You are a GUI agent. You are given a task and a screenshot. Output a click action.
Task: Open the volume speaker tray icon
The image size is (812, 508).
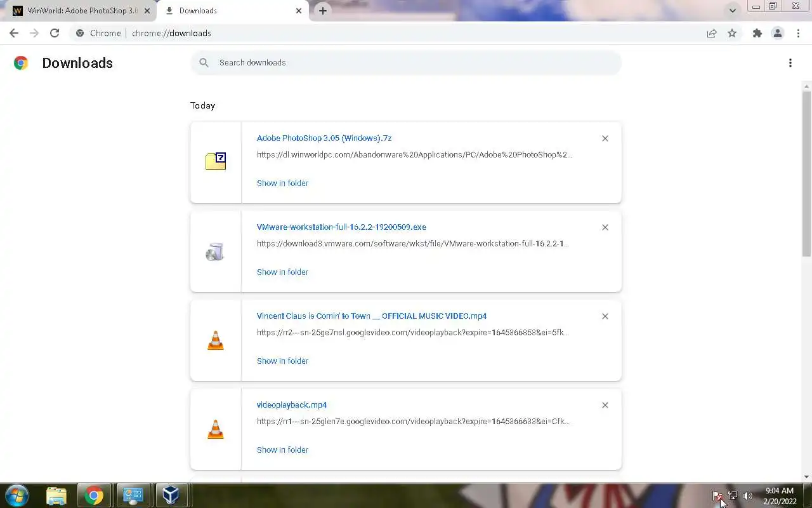pyautogui.click(x=748, y=496)
